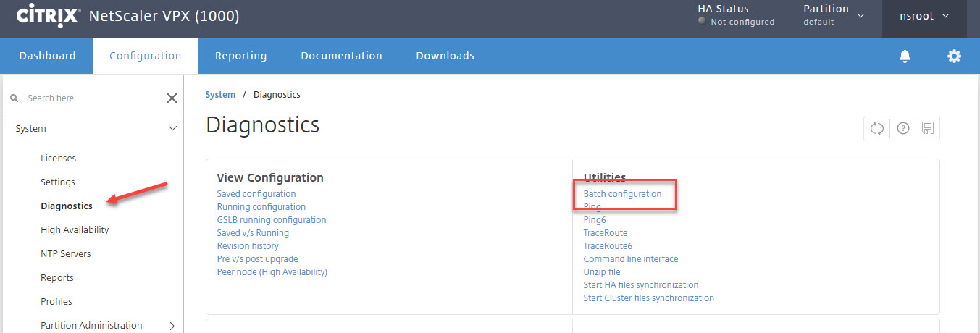The image size is (980, 333).
Task: Open the Downloads tab
Action: click(x=445, y=56)
